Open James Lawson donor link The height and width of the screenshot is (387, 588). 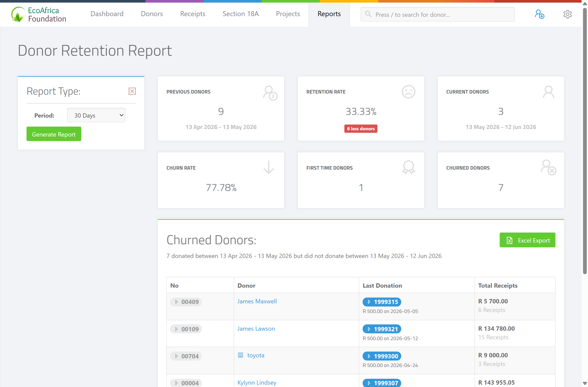(x=256, y=329)
